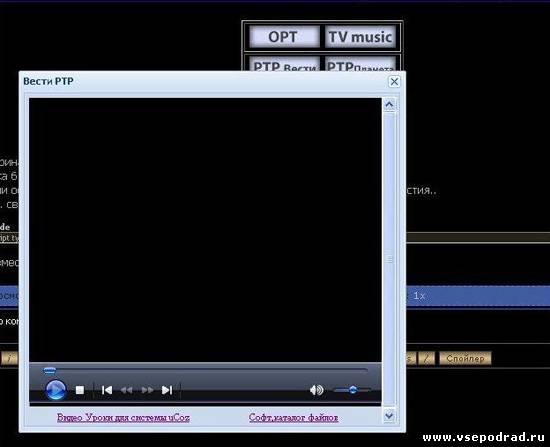
Task: Click the popup scrollbar down arrow
Action: click(x=389, y=416)
